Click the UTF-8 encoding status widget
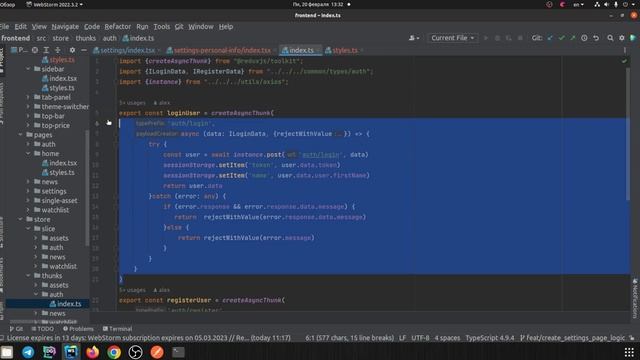The image size is (640, 360). point(420,338)
